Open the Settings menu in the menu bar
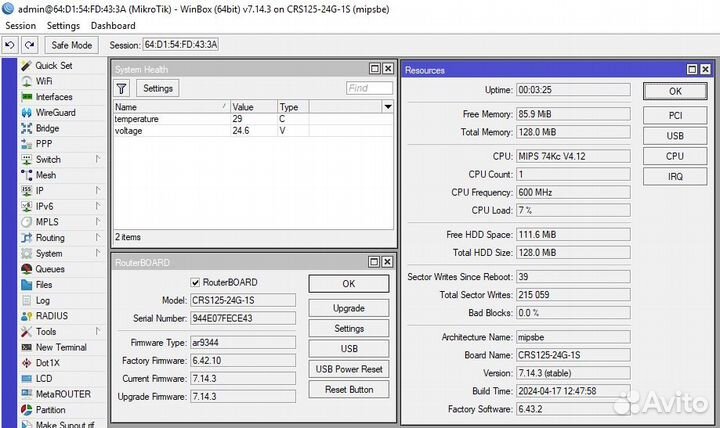The image size is (720, 428). (x=63, y=26)
